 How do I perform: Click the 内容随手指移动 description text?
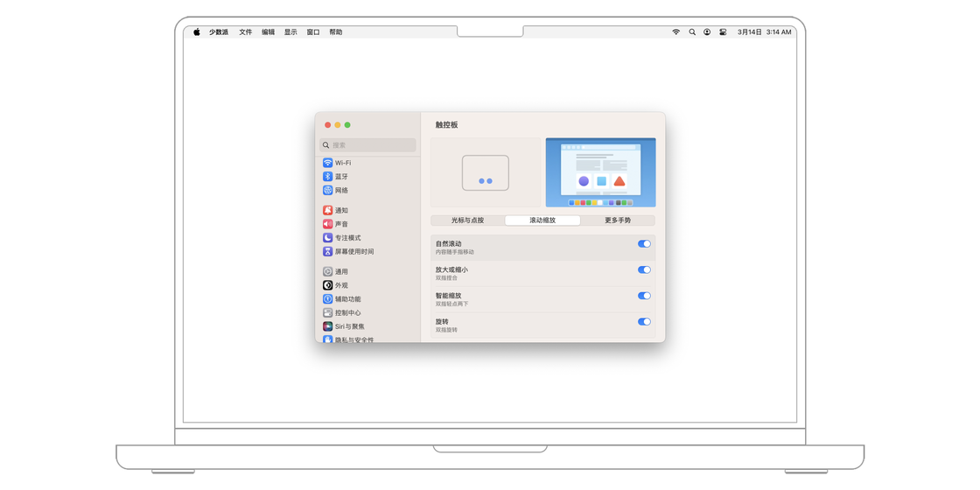click(x=455, y=252)
